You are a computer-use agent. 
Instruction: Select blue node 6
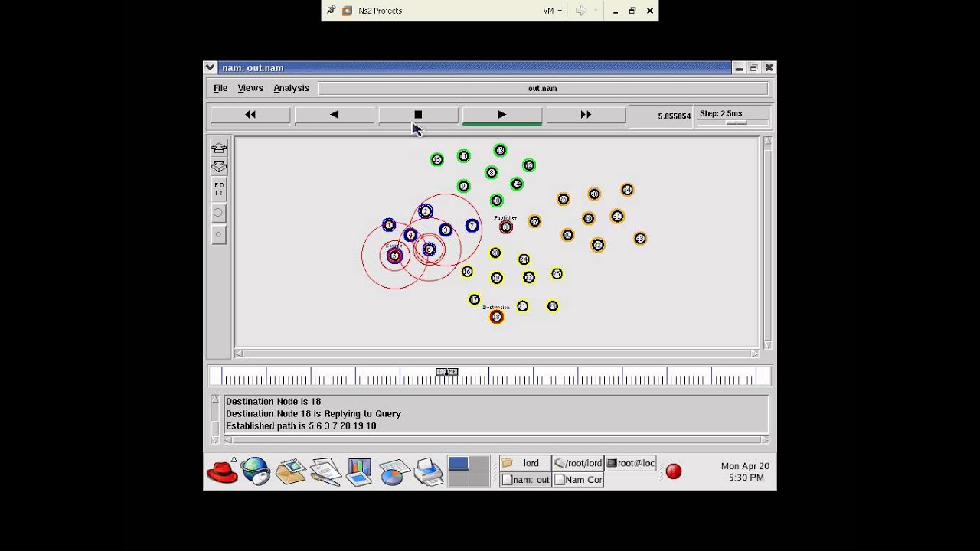point(429,249)
